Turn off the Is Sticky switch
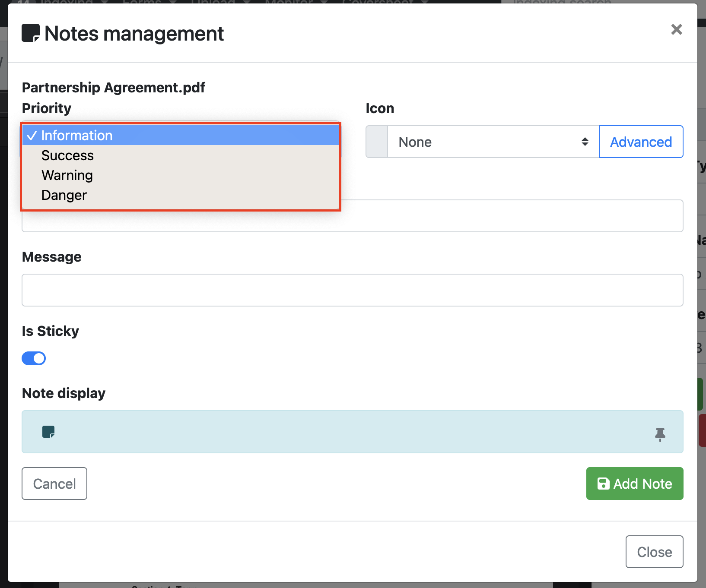The height and width of the screenshot is (588, 706). (x=34, y=358)
